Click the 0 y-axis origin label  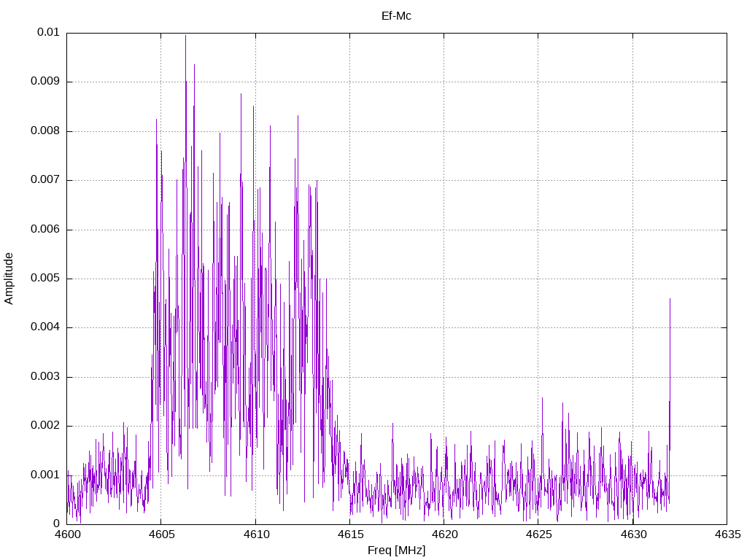(56, 524)
